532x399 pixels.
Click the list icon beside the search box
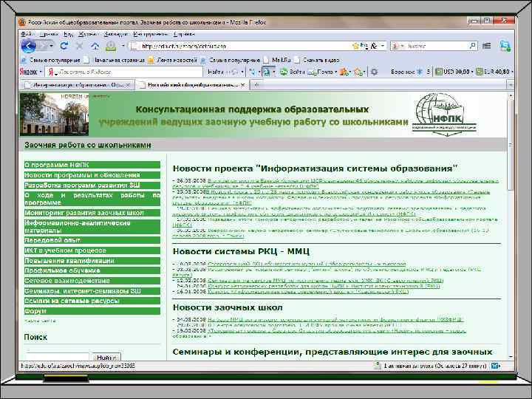[486, 46]
